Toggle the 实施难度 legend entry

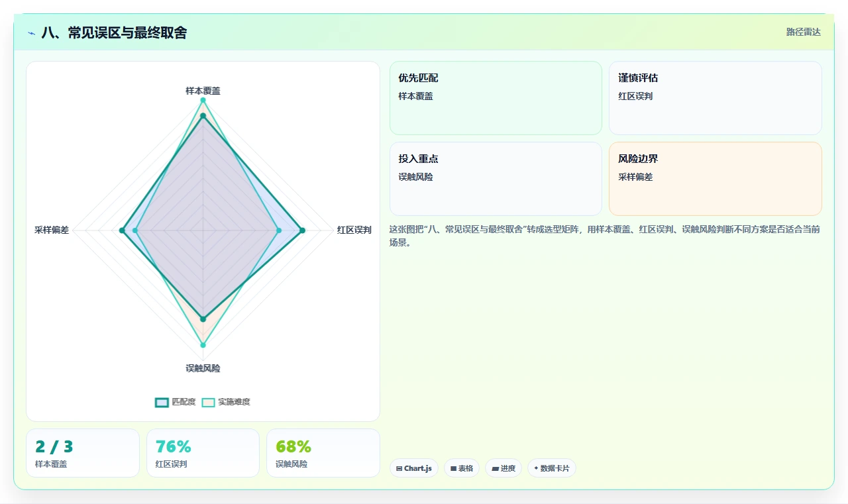pos(226,402)
